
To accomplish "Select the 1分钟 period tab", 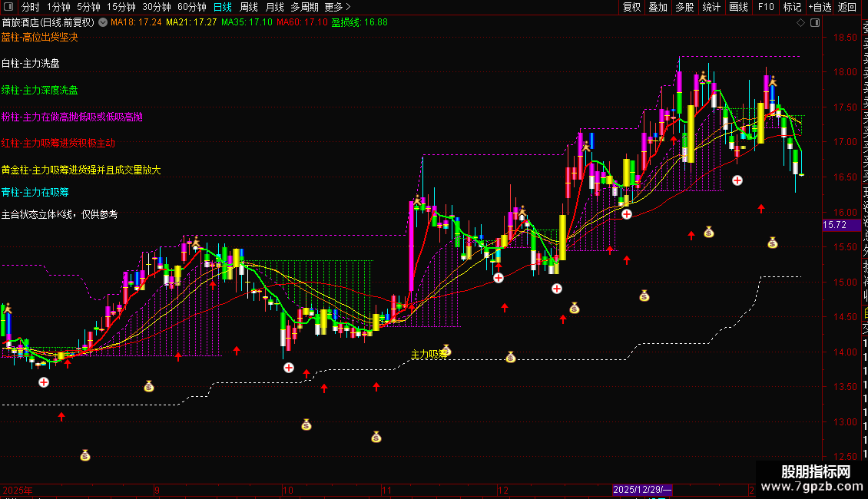I will tap(58, 7).
